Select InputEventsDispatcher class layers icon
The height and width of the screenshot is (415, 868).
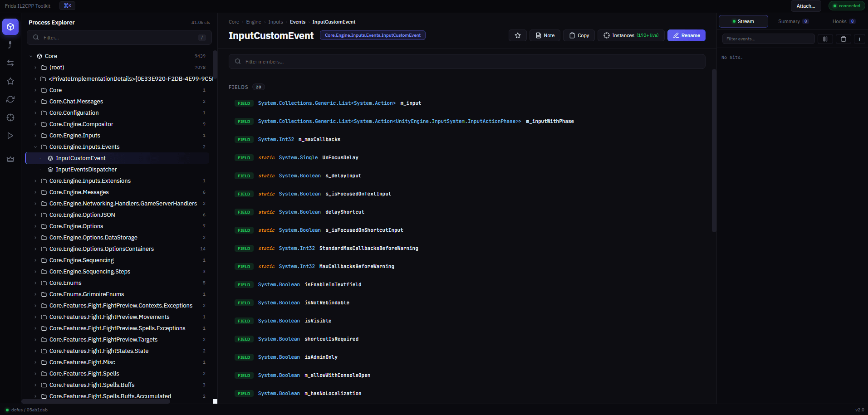50,170
